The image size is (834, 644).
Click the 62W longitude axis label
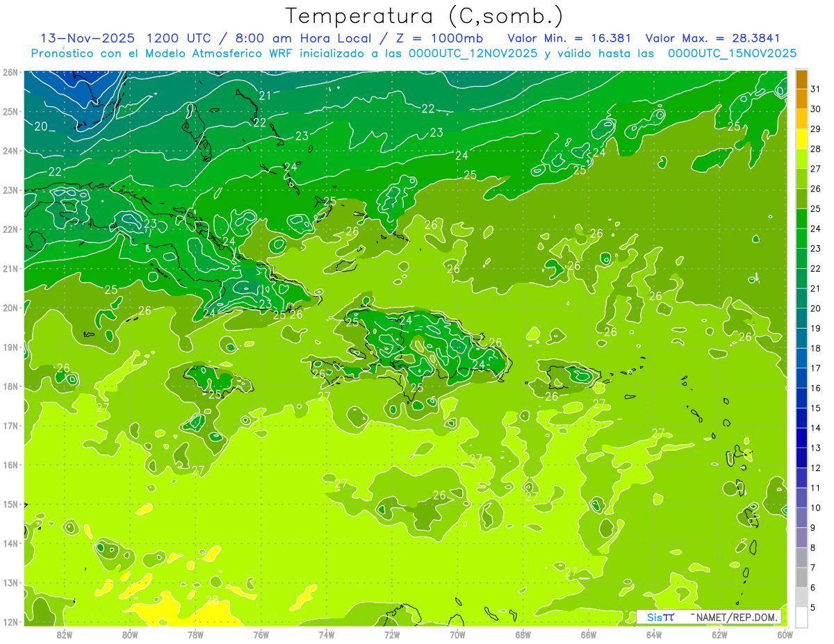pos(719,634)
